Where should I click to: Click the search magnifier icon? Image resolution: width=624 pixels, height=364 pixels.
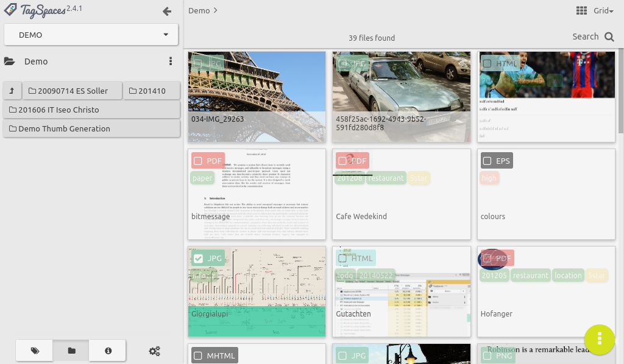(x=609, y=37)
